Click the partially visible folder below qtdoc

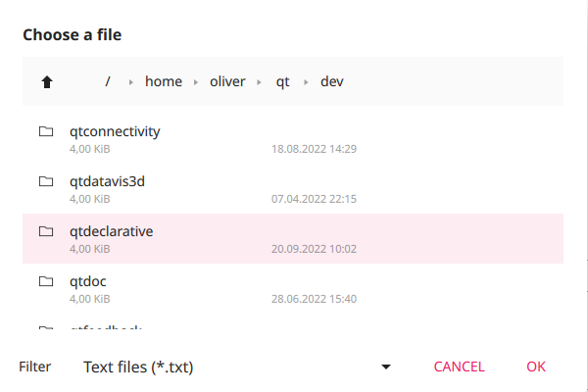coord(108,328)
